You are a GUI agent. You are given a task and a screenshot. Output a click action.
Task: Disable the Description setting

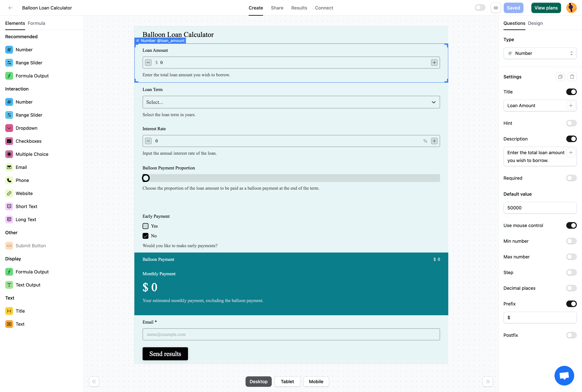click(572, 139)
